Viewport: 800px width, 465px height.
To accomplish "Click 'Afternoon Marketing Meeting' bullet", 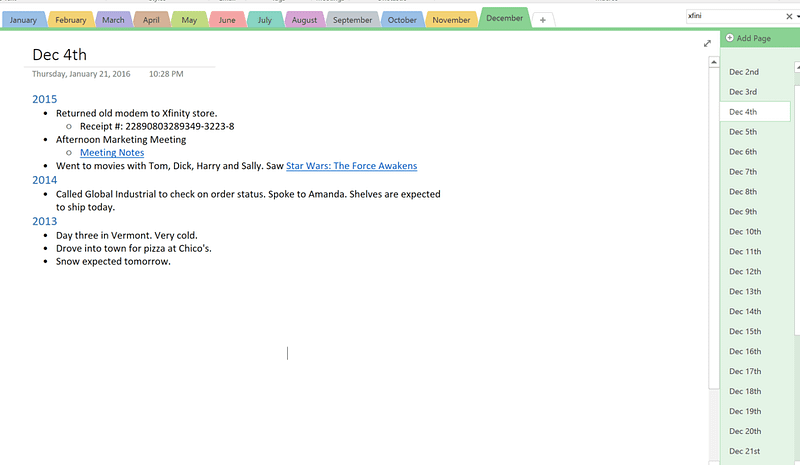I will click(x=121, y=140).
